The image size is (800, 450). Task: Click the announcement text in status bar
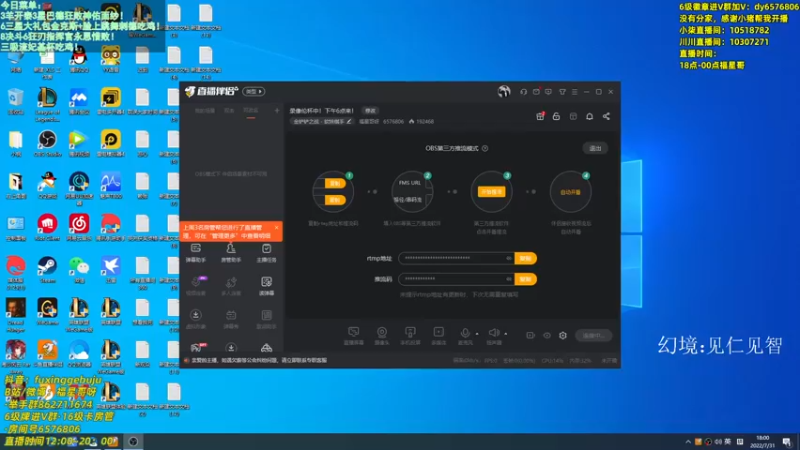pyautogui.click(x=259, y=360)
